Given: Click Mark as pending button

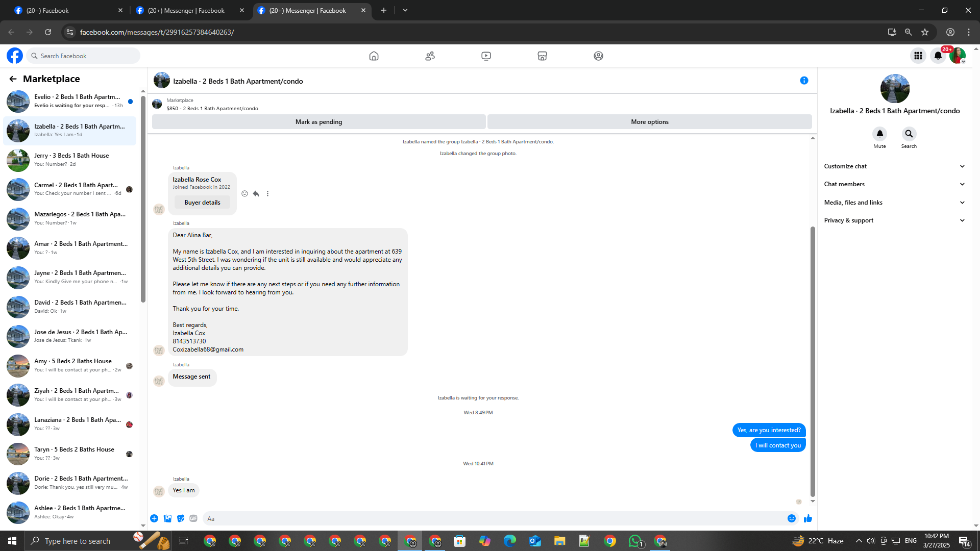Looking at the screenshot, I should point(318,122).
